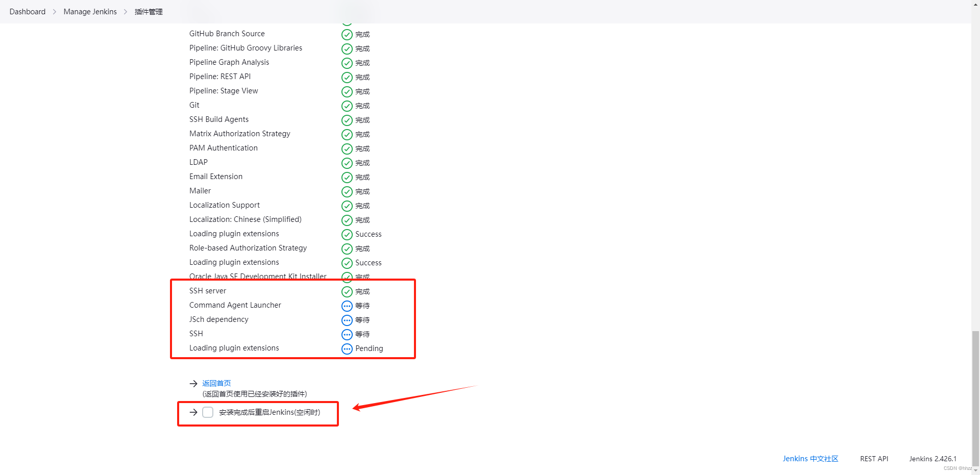Click the success icon for Pipeline: GitHub Groovy Libraries
The image size is (980, 475).
coord(347,49)
